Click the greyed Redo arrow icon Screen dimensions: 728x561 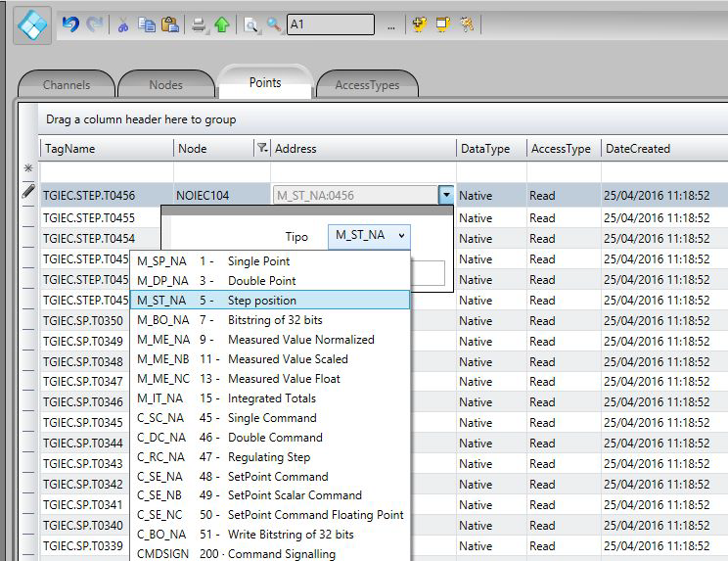click(95, 24)
